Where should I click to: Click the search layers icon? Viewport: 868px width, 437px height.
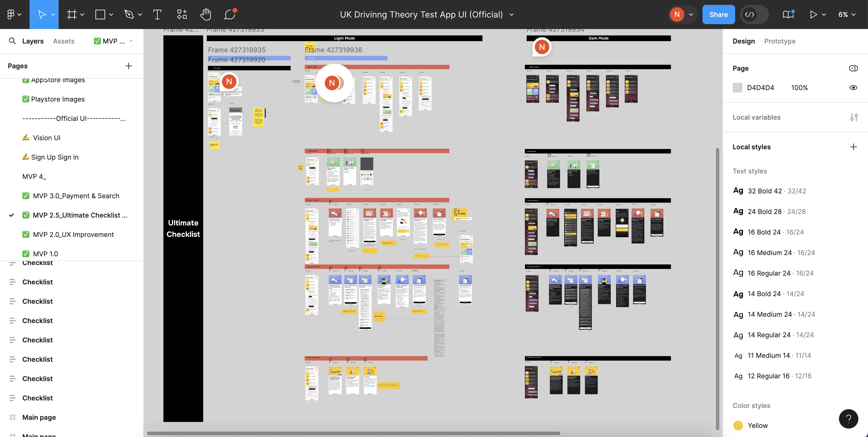click(12, 41)
